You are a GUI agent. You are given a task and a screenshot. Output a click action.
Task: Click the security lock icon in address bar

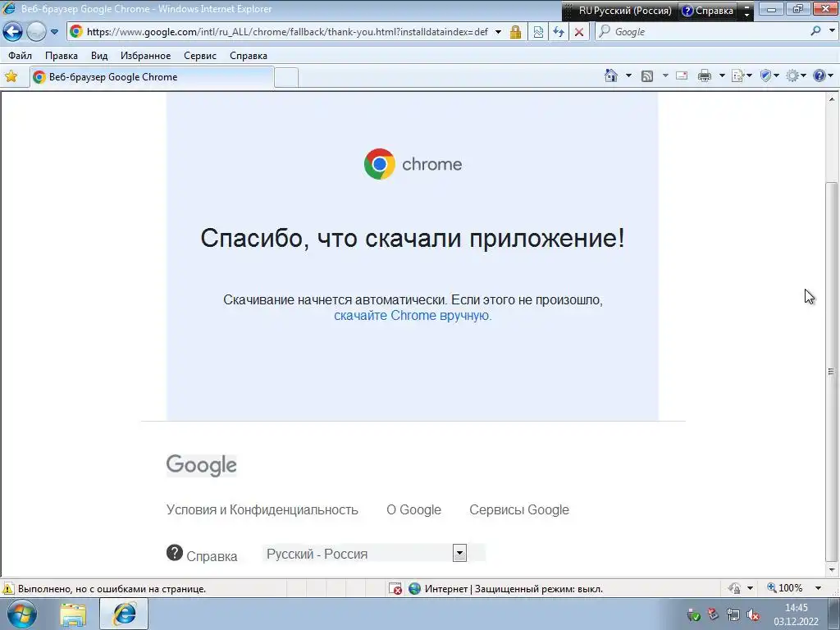[515, 32]
